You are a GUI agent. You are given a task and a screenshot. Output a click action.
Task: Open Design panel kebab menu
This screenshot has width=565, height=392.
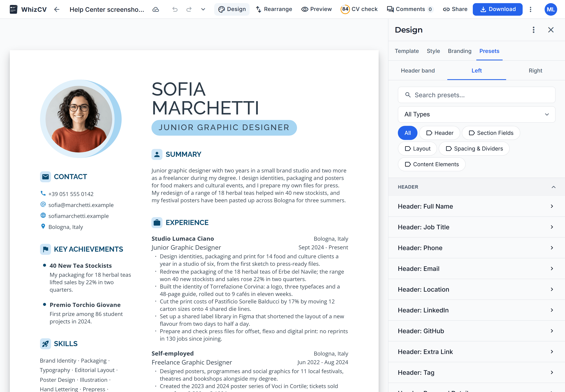533,30
